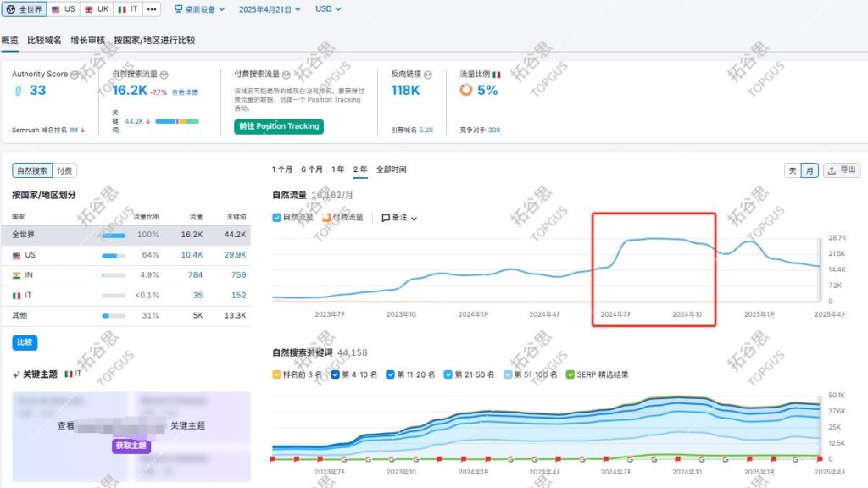The width and height of the screenshot is (868, 488).
Task: Click the purple 获取主题 button
Action: 131,446
